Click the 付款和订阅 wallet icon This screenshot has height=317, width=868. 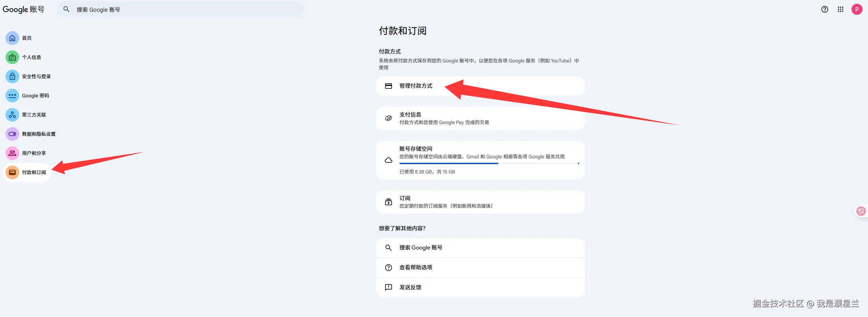[12, 172]
